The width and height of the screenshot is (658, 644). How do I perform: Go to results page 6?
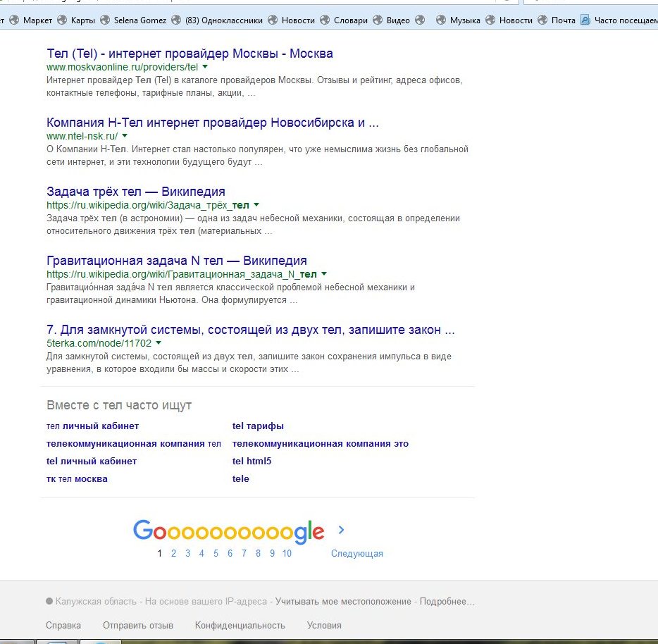(230, 553)
